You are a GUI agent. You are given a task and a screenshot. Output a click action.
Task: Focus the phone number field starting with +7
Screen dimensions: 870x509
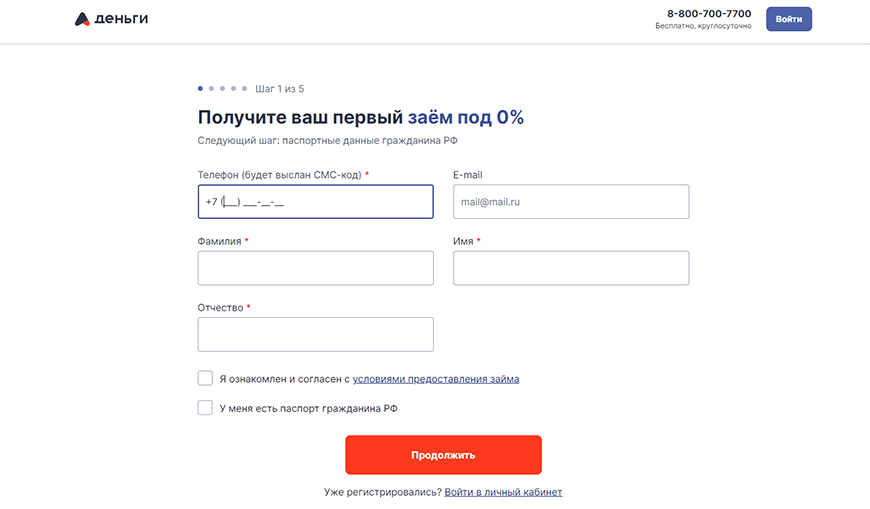(315, 202)
